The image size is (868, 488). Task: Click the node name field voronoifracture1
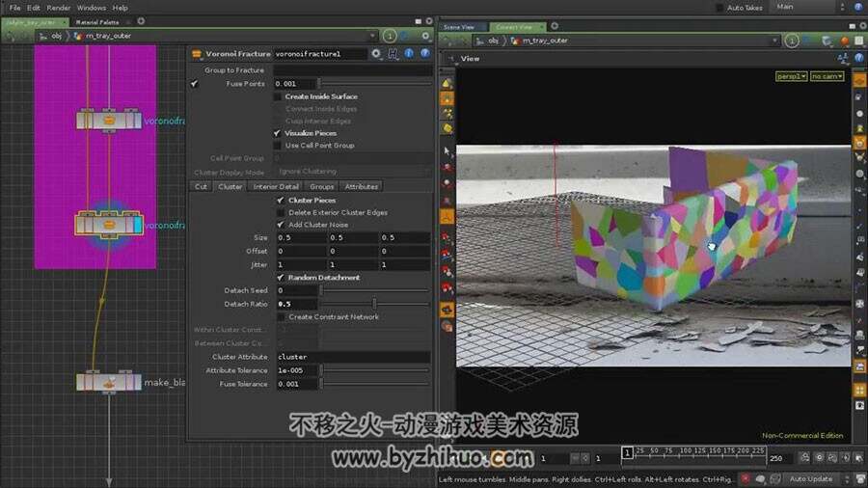(x=320, y=54)
